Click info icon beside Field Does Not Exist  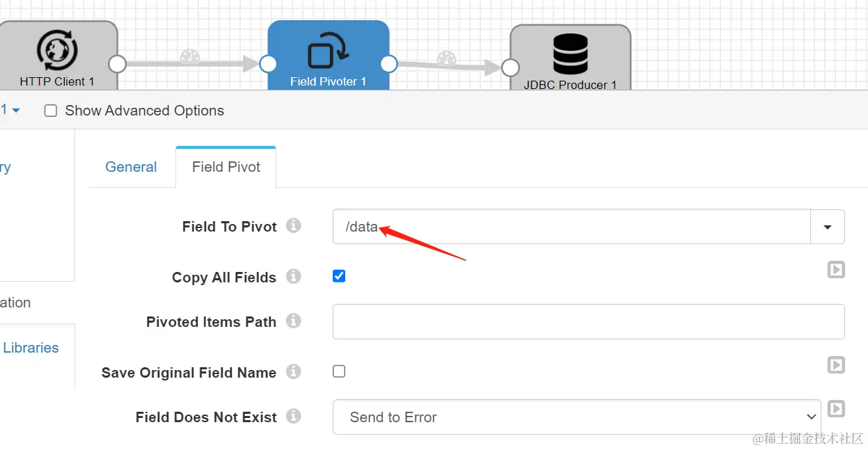click(x=294, y=417)
